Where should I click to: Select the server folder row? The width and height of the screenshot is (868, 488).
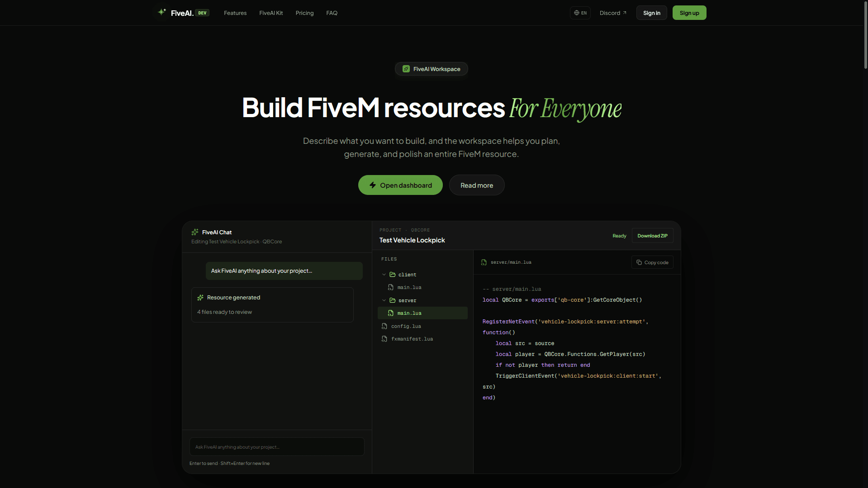(422, 300)
